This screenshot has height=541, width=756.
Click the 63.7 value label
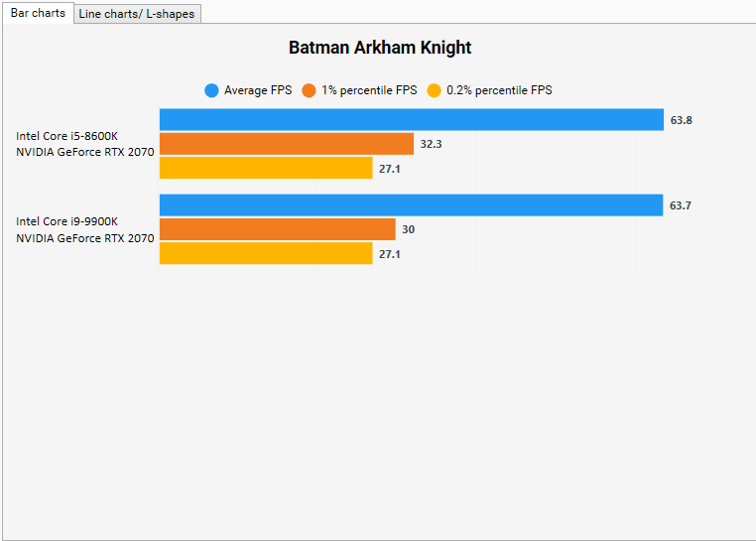pyautogui.click(x=681, y=205)
